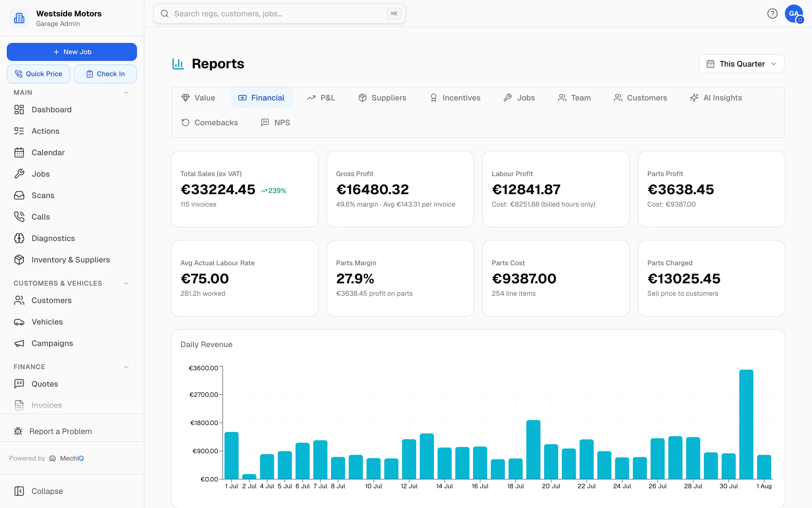The height and width of the screenshot is (508, 812).
Task: Click the Scans inbox icon
Action: (x=19, y=196)
